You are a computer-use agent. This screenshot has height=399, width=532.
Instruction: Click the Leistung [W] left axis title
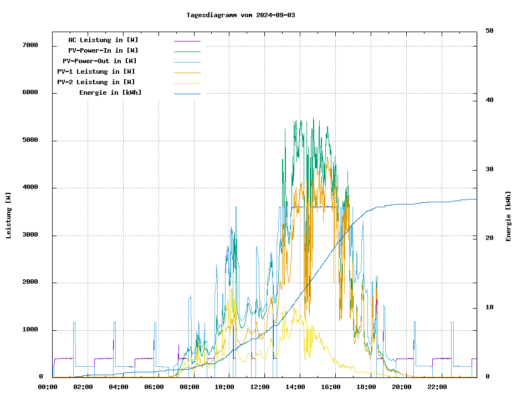click(9, 216)
